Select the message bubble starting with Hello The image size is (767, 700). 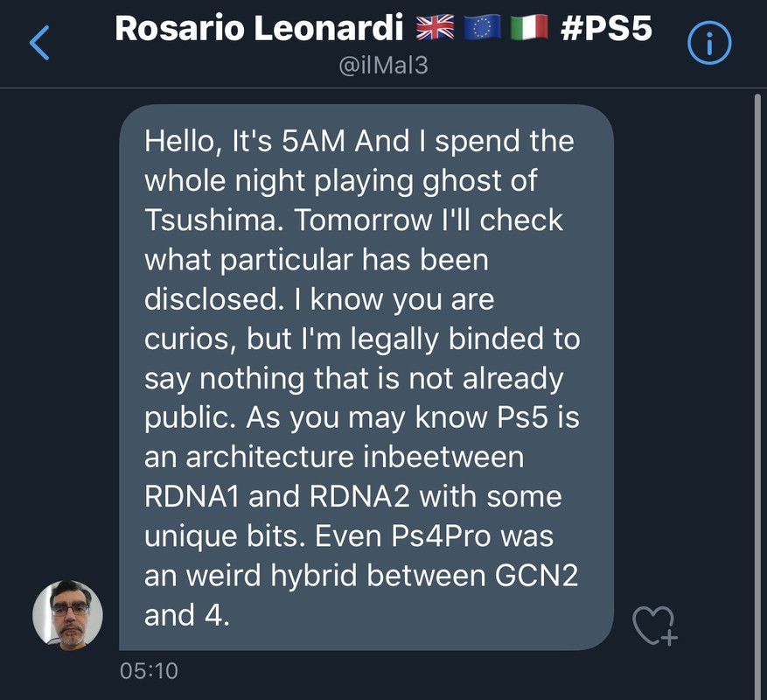366,377
